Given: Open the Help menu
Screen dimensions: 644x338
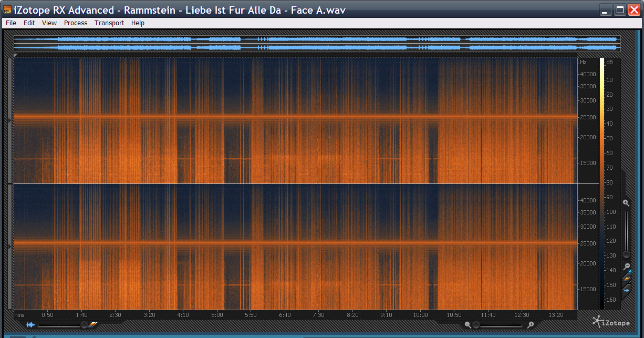Looking at the screenshot, I should pyautogui.click(x=138, y=23).
